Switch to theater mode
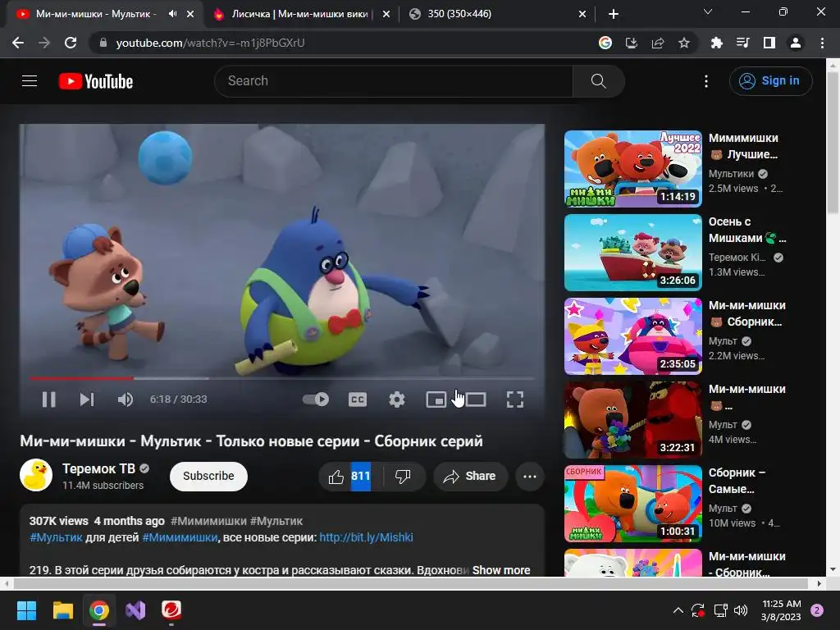 pyautogui.click(x=476, y=399)
